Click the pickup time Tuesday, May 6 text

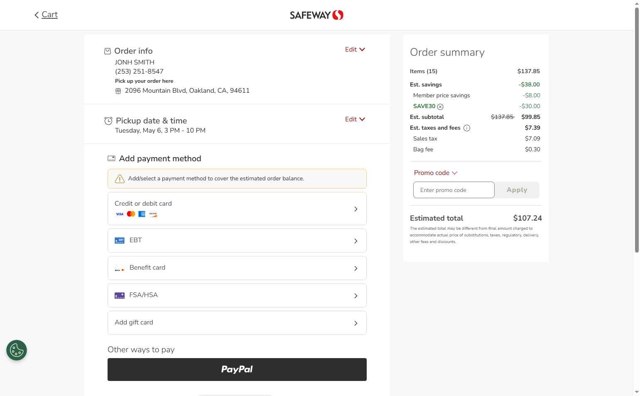coord(160,131)
